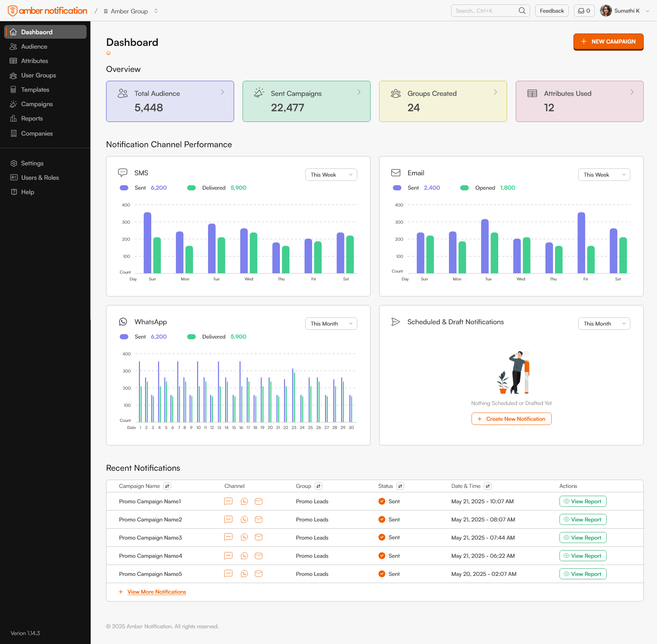Toggle WhatsApp Sent legend series
The width and height of the screenshot is (657, 644).
124,337
